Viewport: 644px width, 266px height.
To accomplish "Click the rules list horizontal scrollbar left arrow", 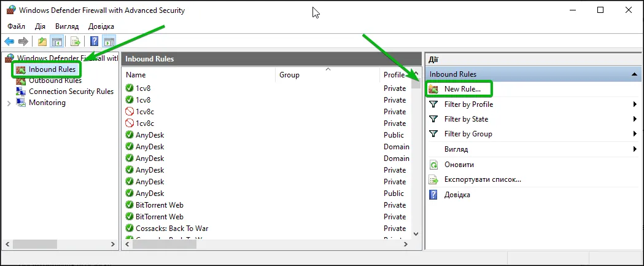I will [x=127, y=244].
